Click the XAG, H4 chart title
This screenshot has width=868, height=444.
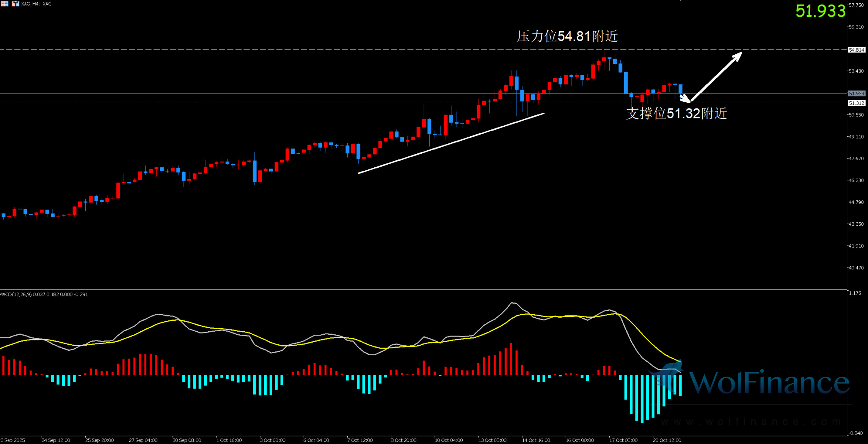click(x=36, y=4)
